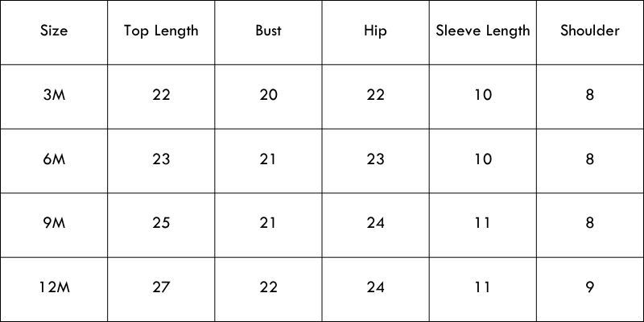Click the Hip value for 6M
644x322 pixels.
(x=375, y=159)
